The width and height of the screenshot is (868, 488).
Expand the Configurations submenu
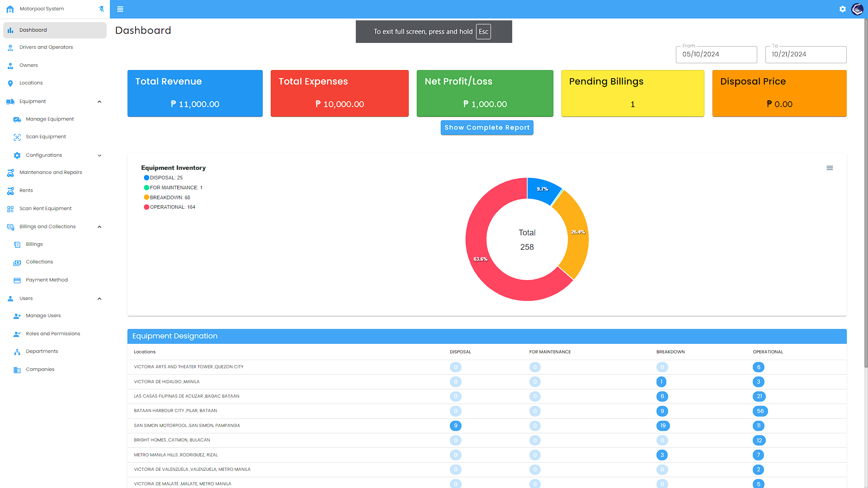tap(99, 155)
